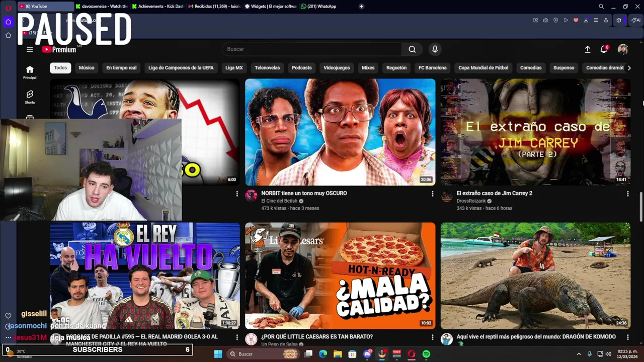Open Opera easy setup sliders icon
Viewport: 644px width, 362px height.
pyautogui.click(x=596, y=20)
